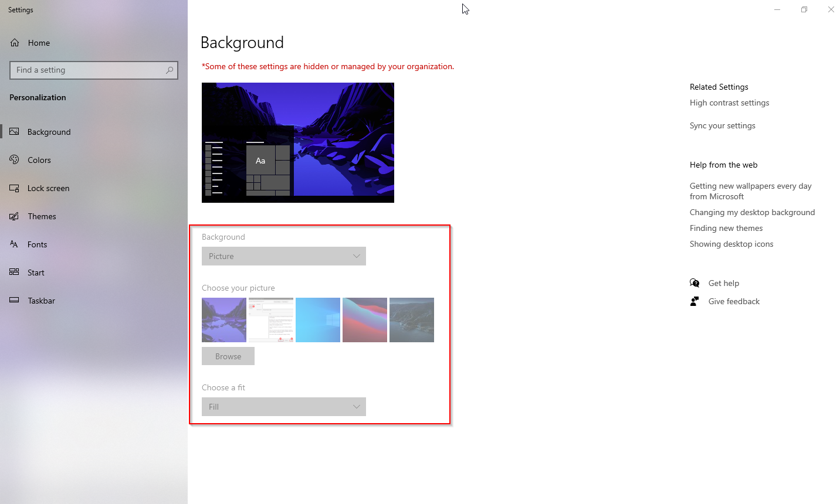This screenshot has width=840, height=504.
Task: Open the Colors personalization section
Action: pos(14,159)
